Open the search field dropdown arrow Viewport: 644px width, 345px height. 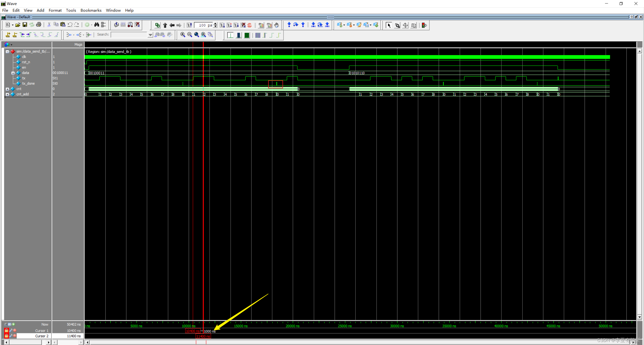[x=150, y=35]
